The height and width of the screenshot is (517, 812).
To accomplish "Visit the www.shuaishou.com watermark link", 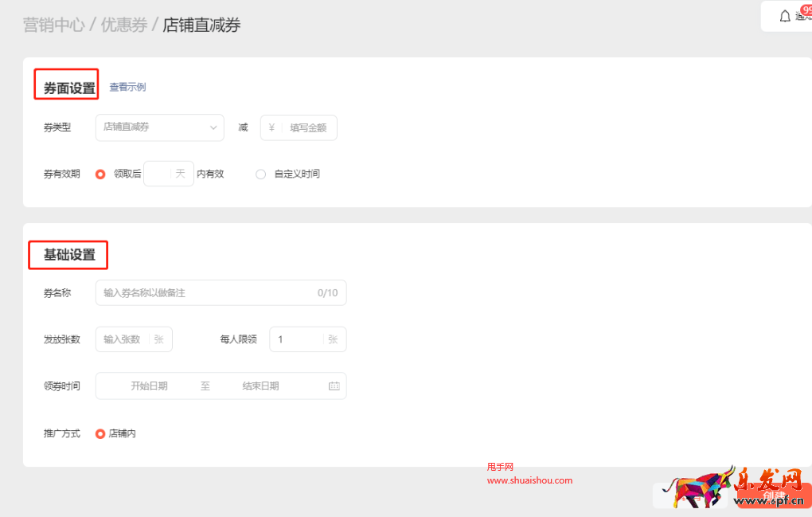I will [531, 480].
